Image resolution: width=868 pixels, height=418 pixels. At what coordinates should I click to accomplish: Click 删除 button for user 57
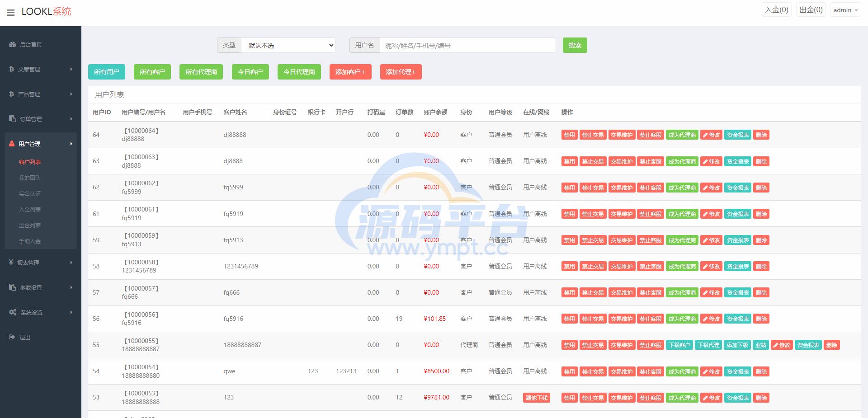click(761, 292)
